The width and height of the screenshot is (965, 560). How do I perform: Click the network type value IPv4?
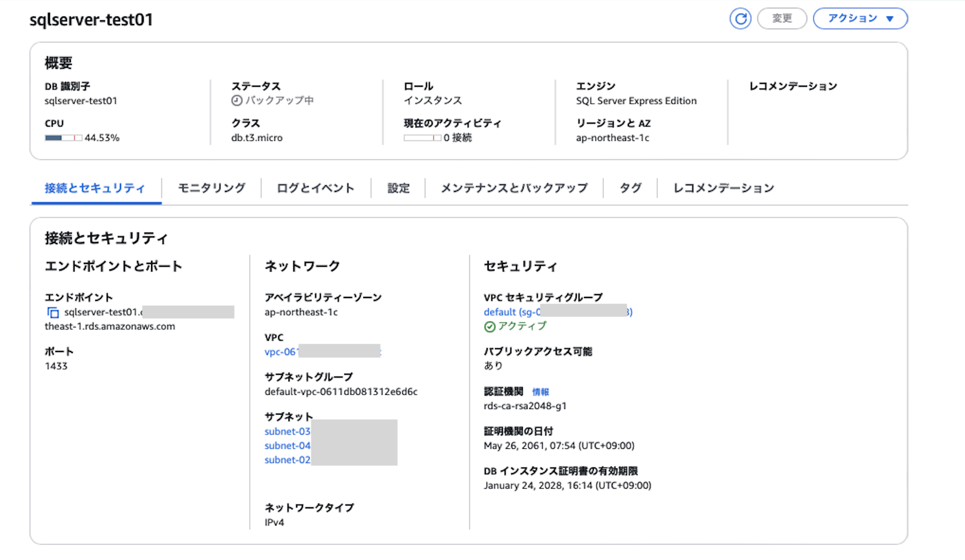(274, 522)
